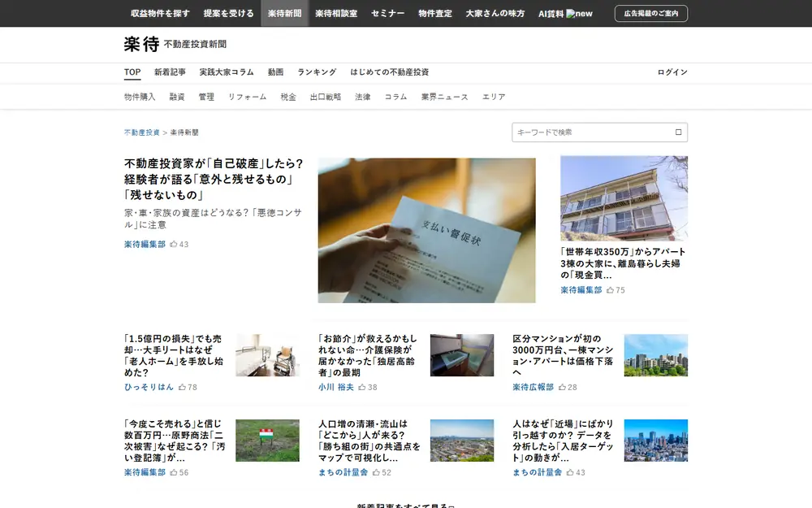Open condo towers with trees thumbnail
The image size is (812, 508).
[656, 355]
